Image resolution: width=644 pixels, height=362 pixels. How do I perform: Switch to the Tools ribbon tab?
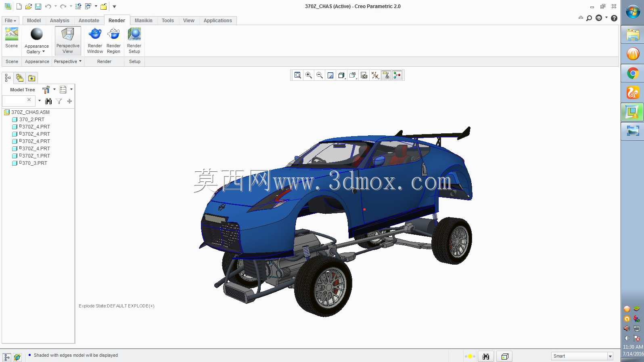click(x=168, y=21)
